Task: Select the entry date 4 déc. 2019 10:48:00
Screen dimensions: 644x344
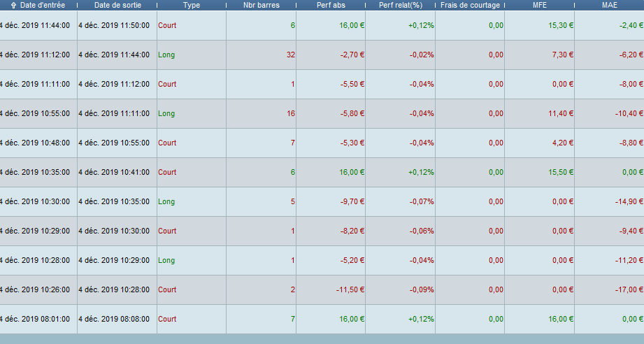Action: pos(35,143)
